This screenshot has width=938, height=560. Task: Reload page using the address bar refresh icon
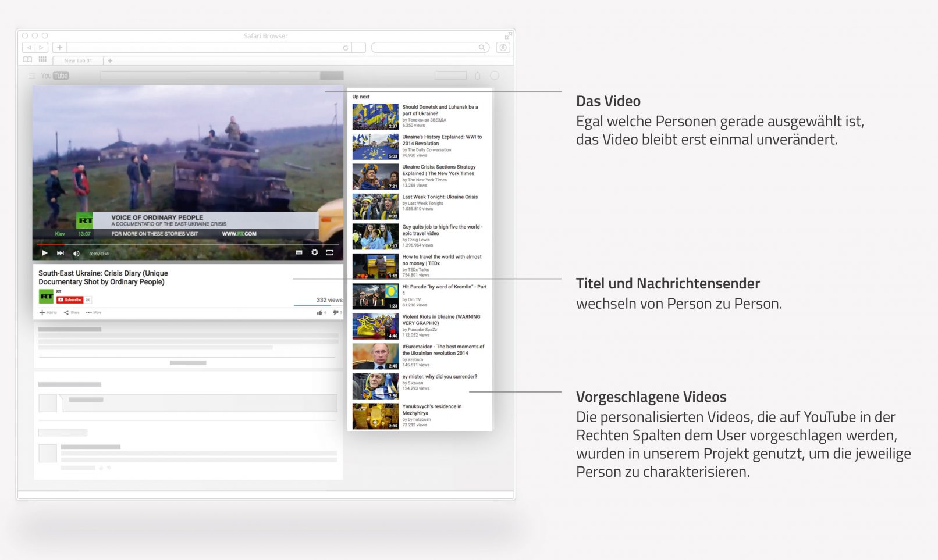coord(345,48)
